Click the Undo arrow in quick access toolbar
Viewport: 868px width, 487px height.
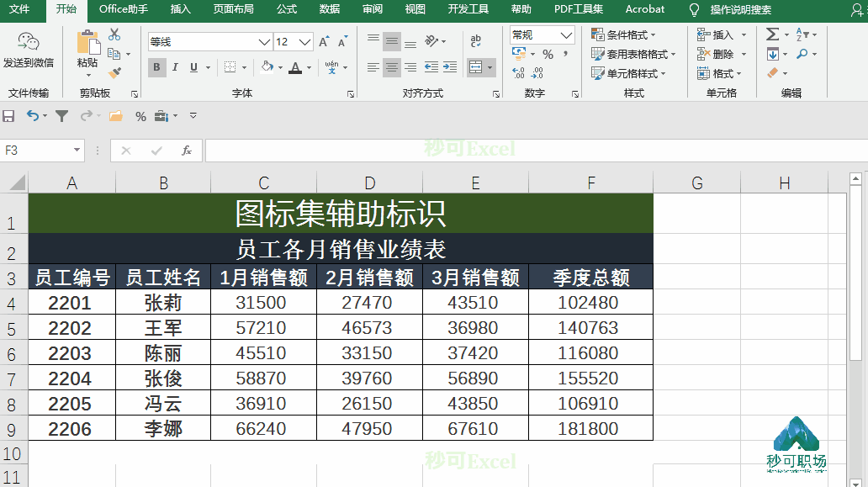pyautogui.click(x=33, y=116)
